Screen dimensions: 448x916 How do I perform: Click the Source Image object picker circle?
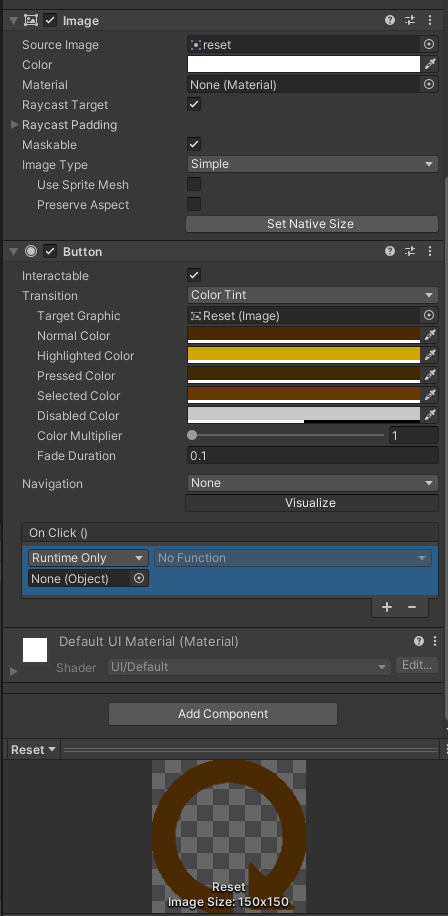429,44
